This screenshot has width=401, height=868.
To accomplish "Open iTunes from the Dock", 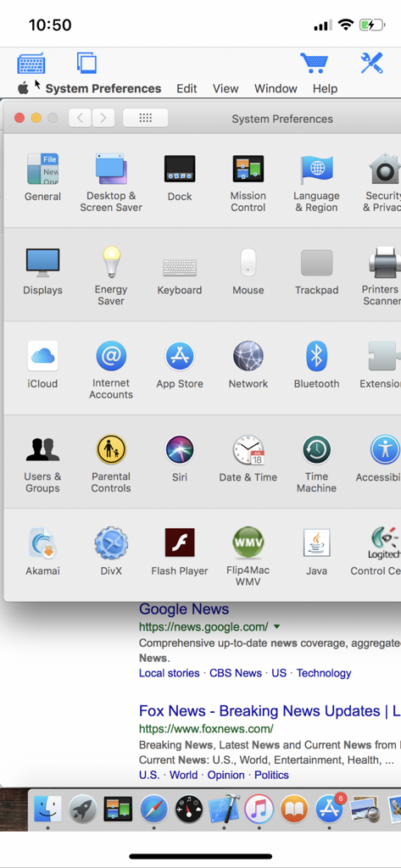I will [x=259, y=809].
